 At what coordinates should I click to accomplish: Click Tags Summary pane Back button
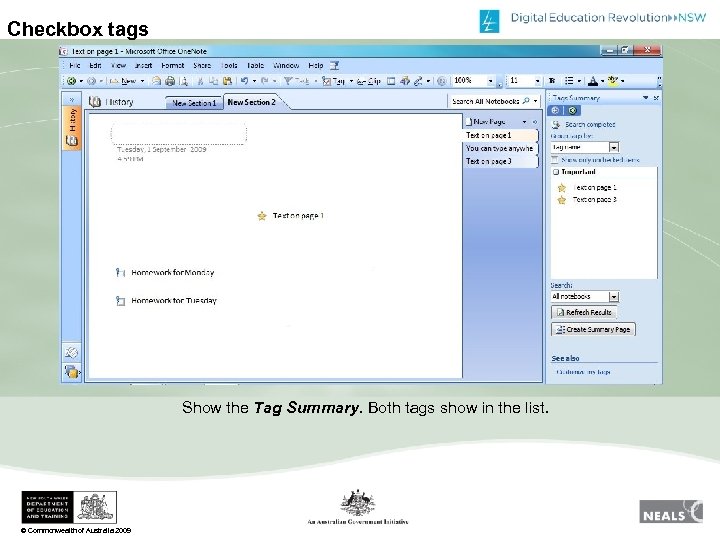(x=555, y=111)
